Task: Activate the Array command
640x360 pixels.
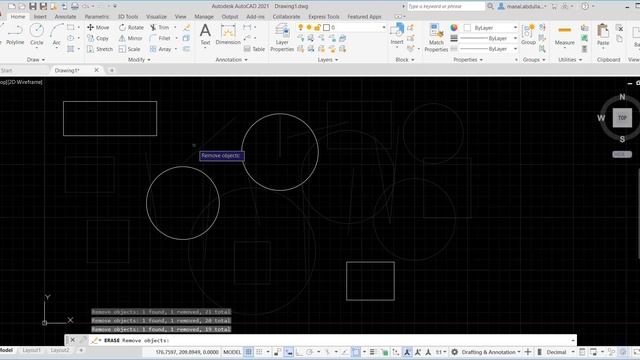Action: (x=160, y=49)
